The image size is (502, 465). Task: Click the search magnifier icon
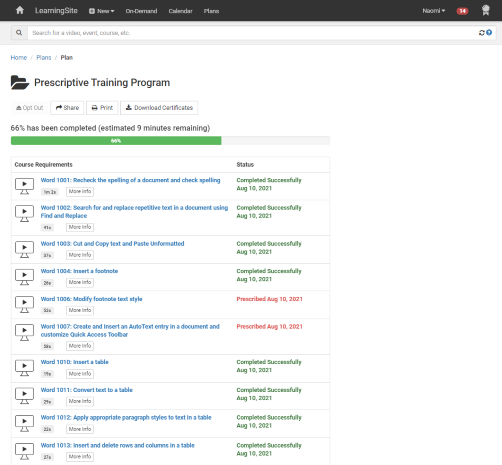19,33
